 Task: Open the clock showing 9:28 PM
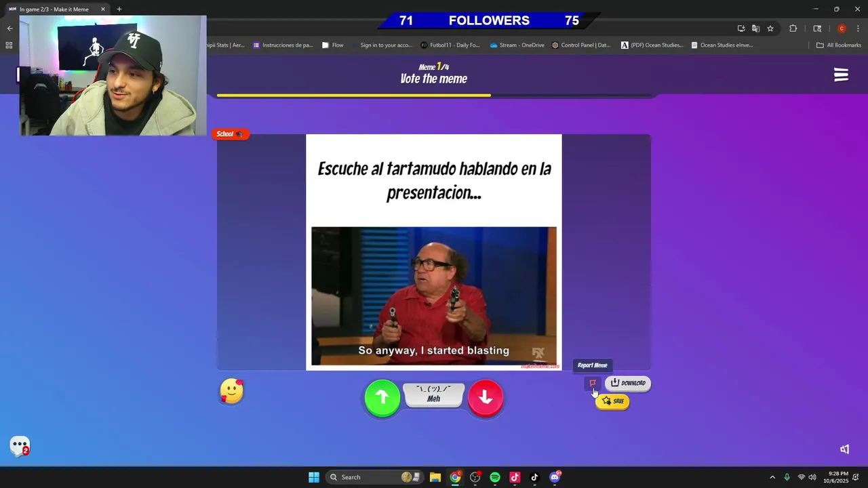[x=836, y=477]
